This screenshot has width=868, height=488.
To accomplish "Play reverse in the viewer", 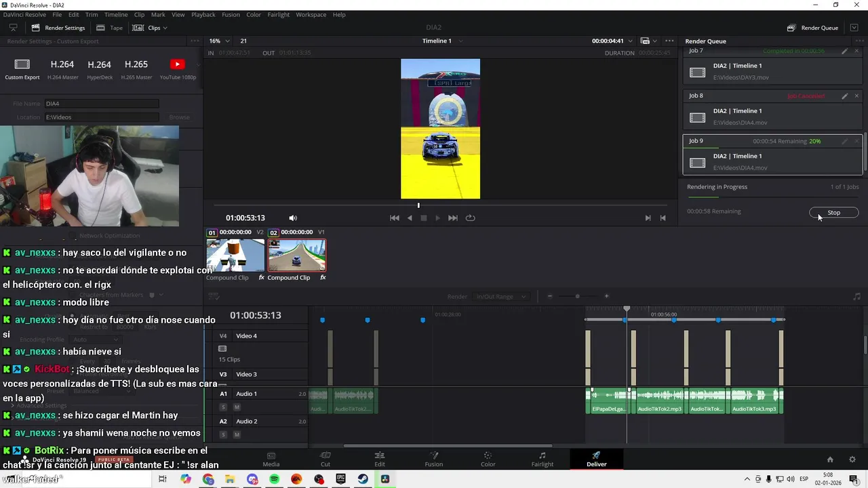I will point(410,218).
